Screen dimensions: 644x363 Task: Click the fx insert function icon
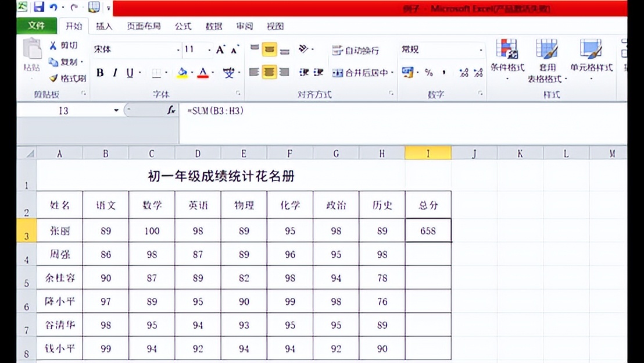point(171,110)
